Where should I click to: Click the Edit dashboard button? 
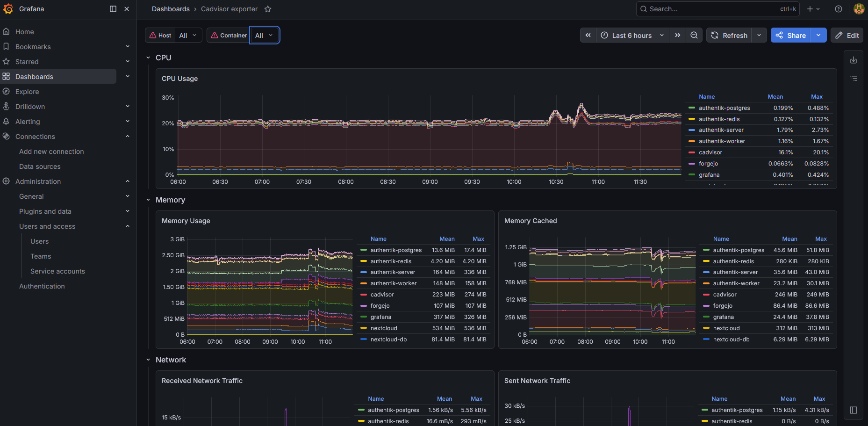[847, 35]
